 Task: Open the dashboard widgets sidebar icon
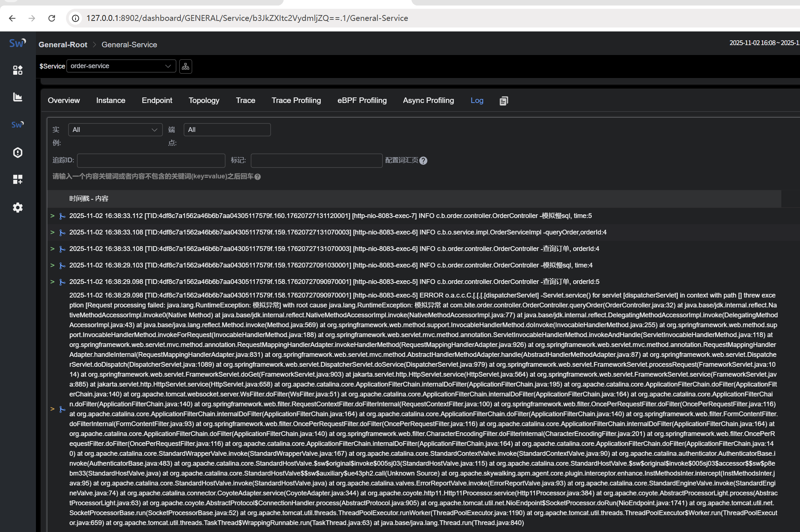click(x=18, y=70)
